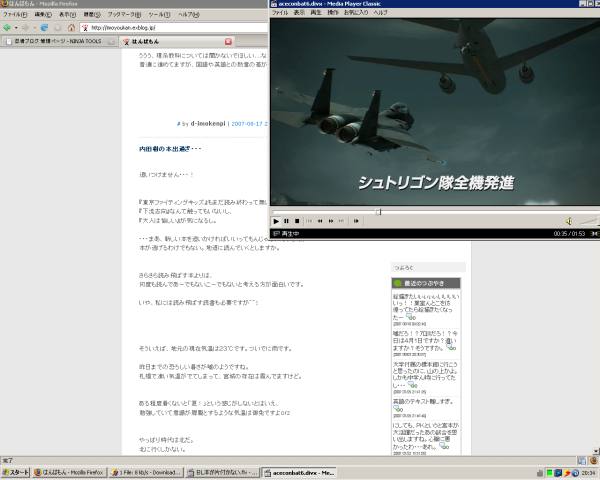
Task: Click the Start button on the taskbar
Action: [x=15, y=473]
